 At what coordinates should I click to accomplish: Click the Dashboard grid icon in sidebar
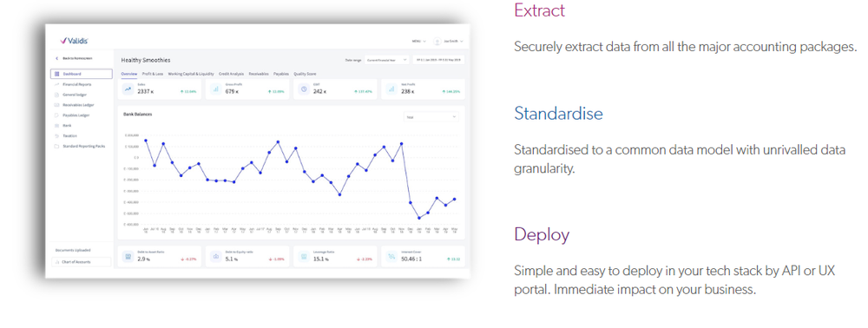tap(57, 74)
